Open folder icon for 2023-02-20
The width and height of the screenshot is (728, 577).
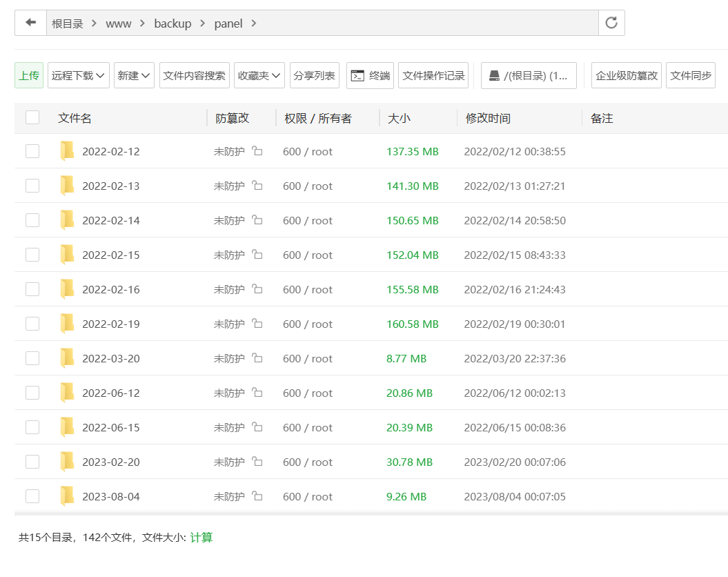point(67,462)
